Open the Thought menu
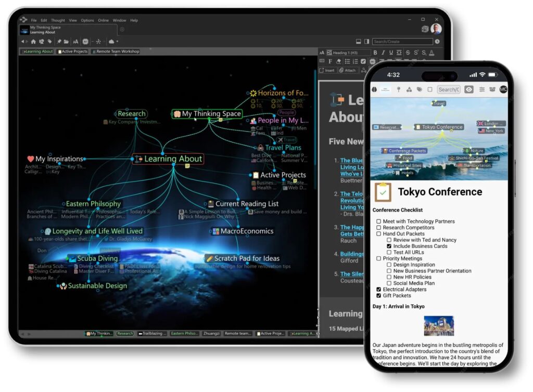Screen dimensions: 533x392 (x=58, y=20)
